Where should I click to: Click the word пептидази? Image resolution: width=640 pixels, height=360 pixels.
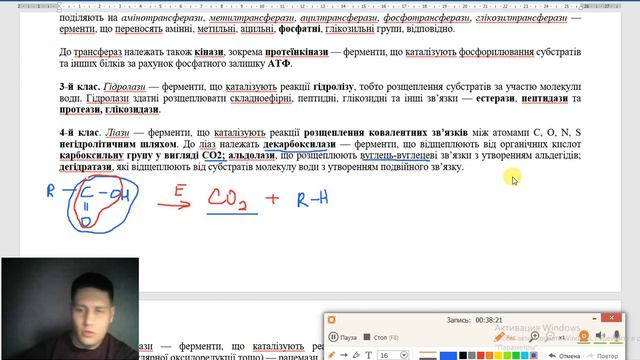(544, 98)
